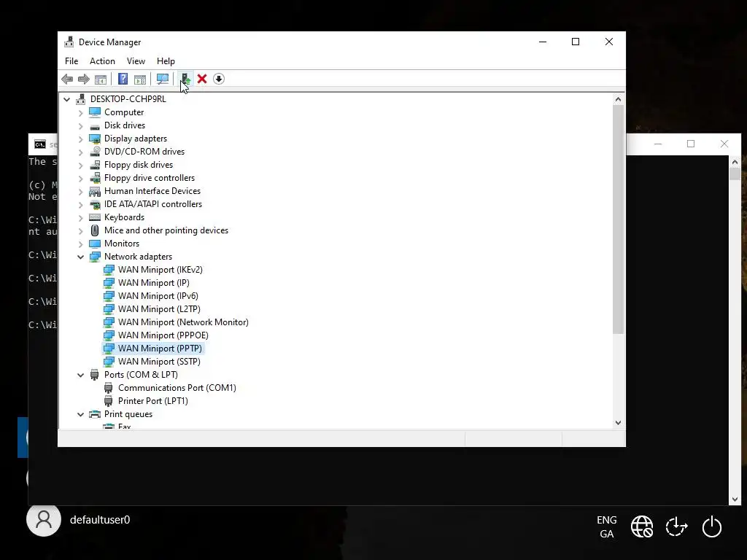Expand the Display adapters category

[80, 139]
